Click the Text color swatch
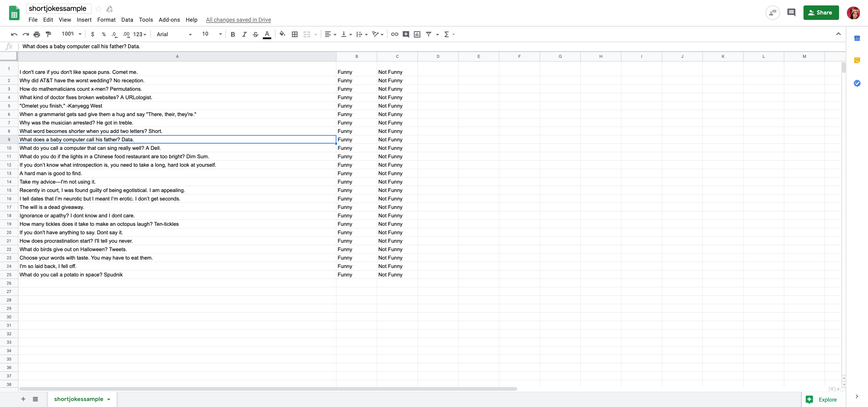The height and width of the screenshot is (407, 868). (x=267, y=34)
